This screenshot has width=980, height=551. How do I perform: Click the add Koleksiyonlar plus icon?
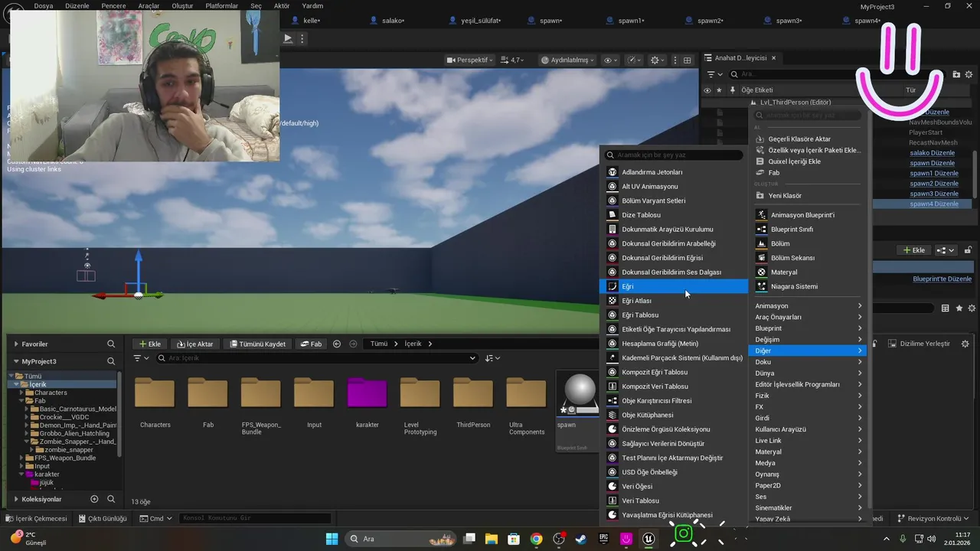pos(95,499)
